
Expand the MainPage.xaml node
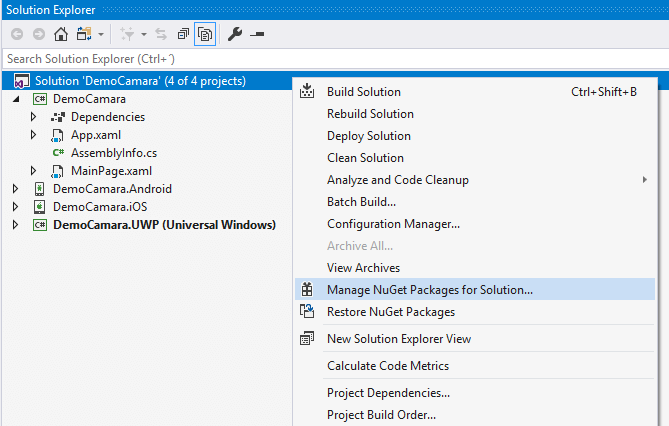[x=33, y=171]
